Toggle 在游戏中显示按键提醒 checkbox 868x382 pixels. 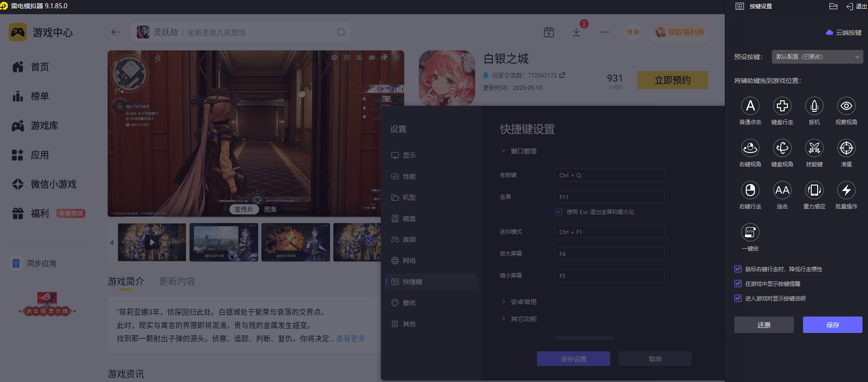[x=738, y=284]
